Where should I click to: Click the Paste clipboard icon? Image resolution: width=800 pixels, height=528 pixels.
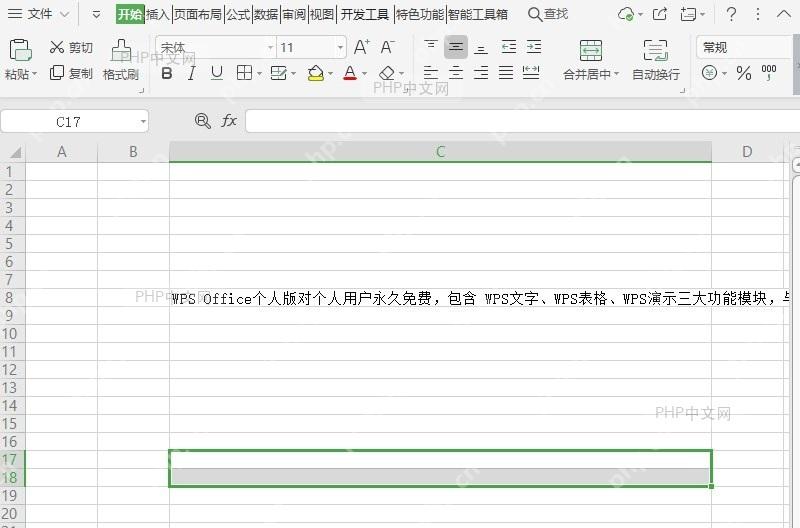point(20,50)
